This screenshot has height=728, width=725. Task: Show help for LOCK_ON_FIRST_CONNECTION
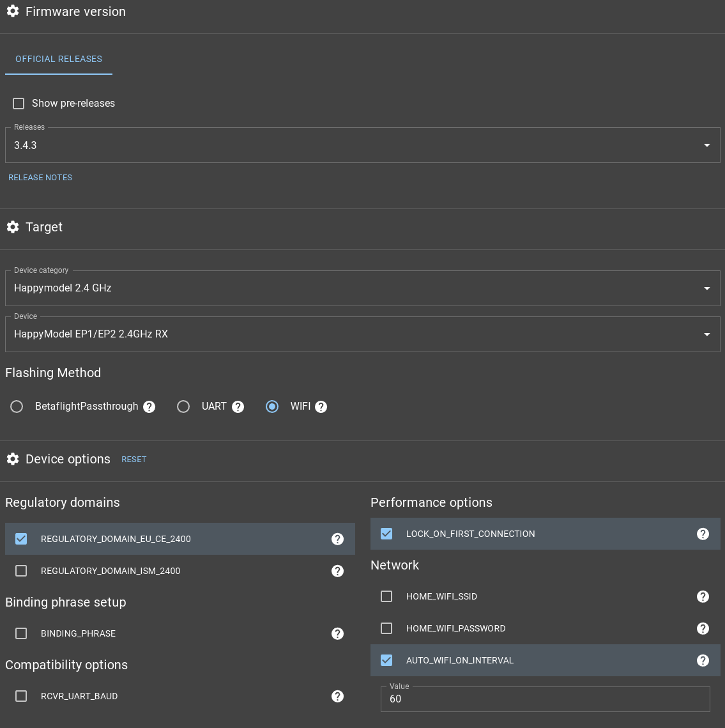coord(703,534)
